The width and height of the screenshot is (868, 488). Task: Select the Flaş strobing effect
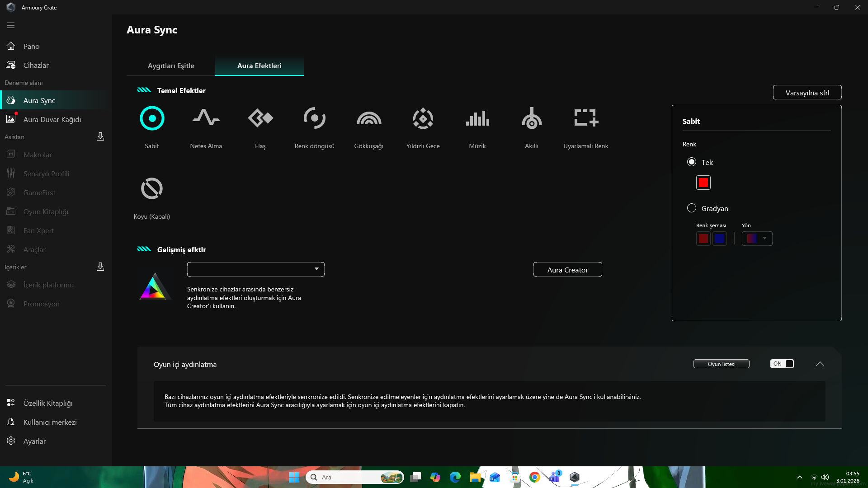(260, 118)
